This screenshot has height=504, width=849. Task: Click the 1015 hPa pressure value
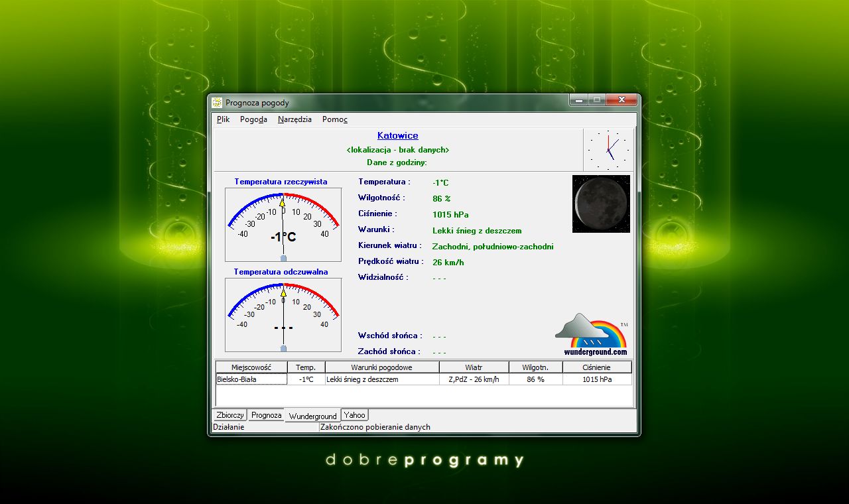(450, 214)
